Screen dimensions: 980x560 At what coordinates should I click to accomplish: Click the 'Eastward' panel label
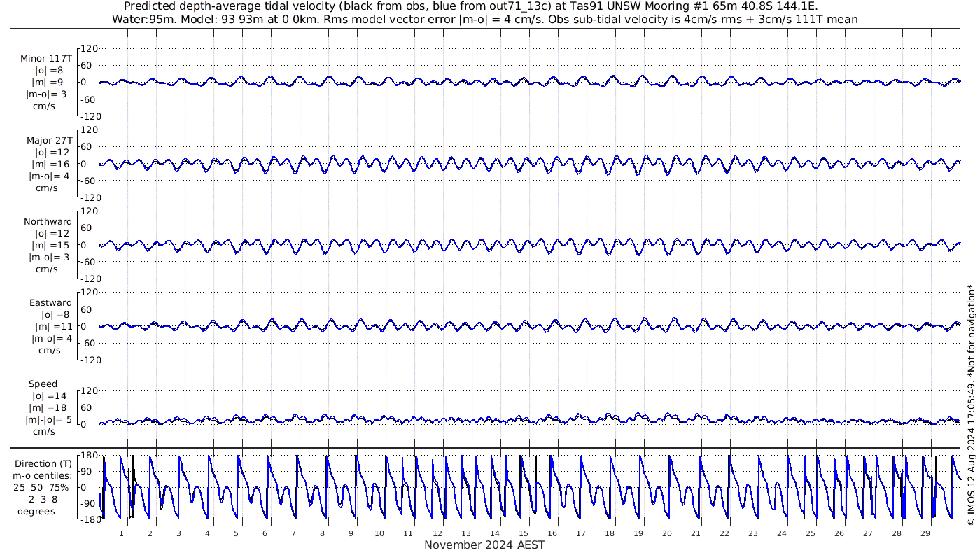point(50,303)
